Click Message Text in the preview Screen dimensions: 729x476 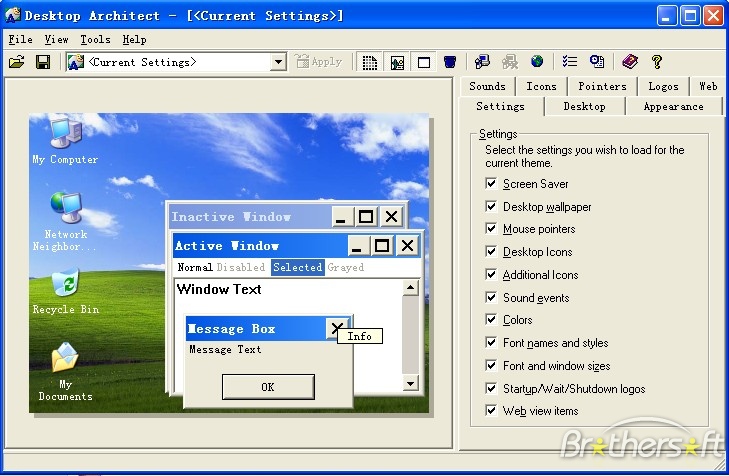coord(225,349)
